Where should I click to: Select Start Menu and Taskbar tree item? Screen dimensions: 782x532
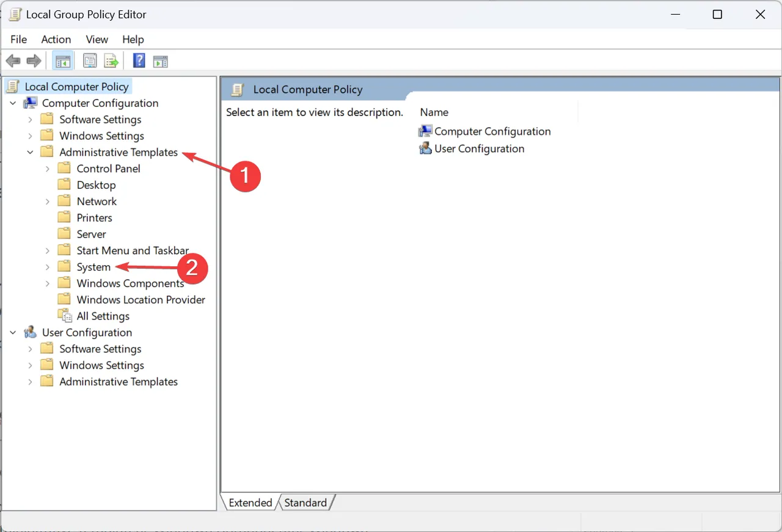point(133,250)
